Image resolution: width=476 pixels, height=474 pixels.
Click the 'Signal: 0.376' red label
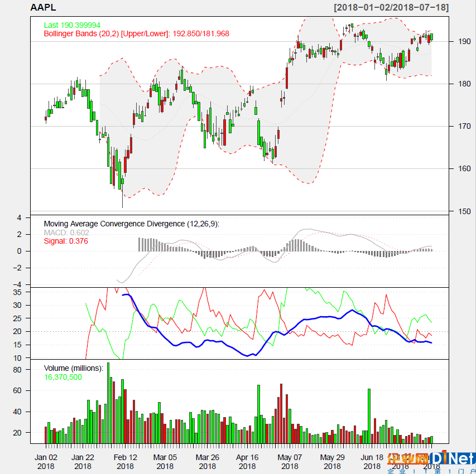tap(66, 241)
